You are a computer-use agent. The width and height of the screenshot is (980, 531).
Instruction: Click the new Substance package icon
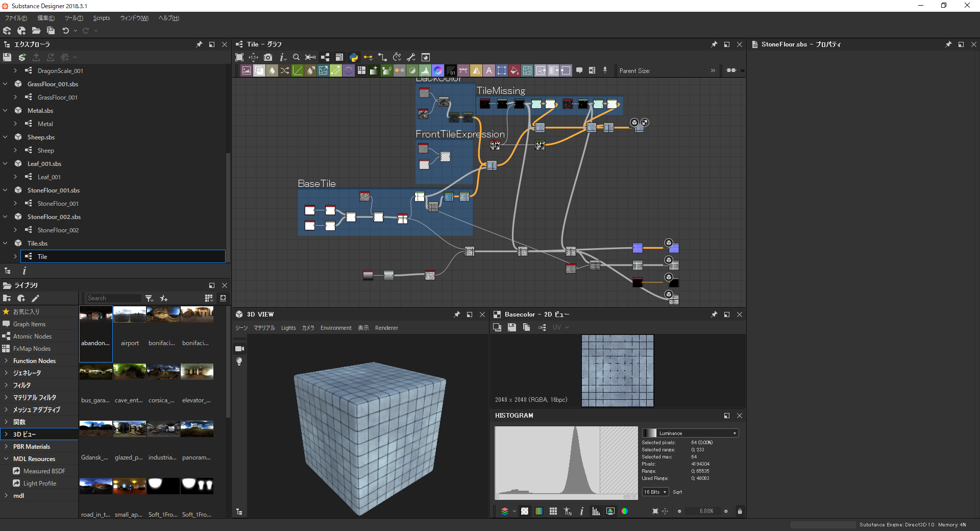[7, 31]
